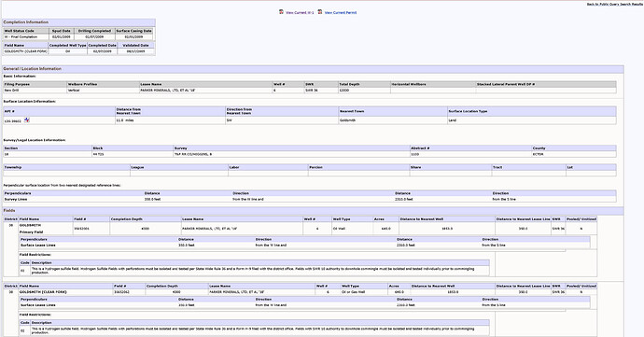Click the 'Land' surface location type cell
Viewport: 644px width, 337px height.
[x=532, y=120]
